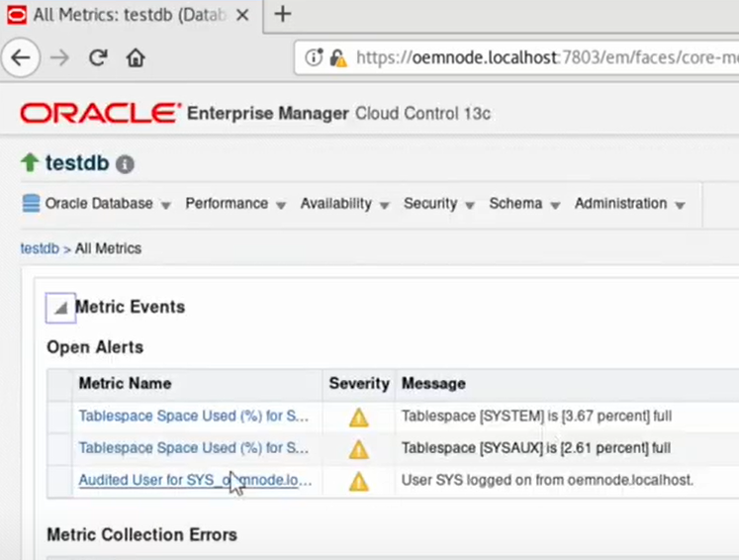The image size is (739, 560).
Task: Go to the browser home page icon
Action: click(136, 58)
